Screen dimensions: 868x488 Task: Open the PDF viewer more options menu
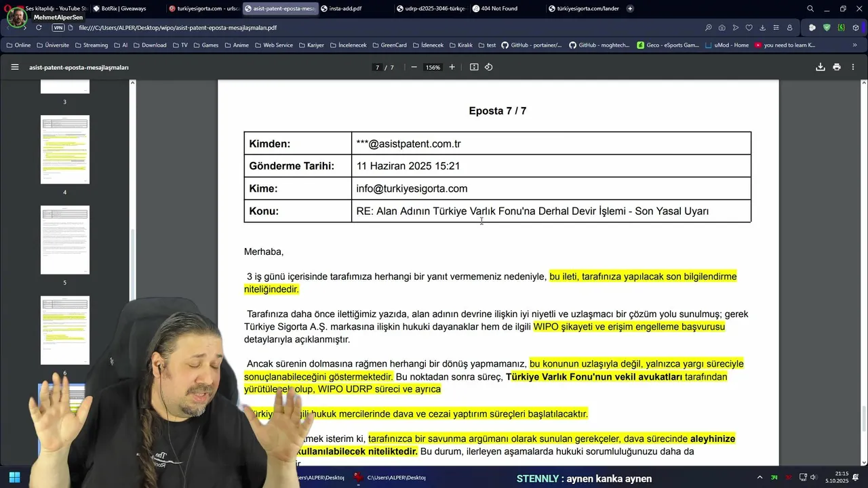[853, 67]
